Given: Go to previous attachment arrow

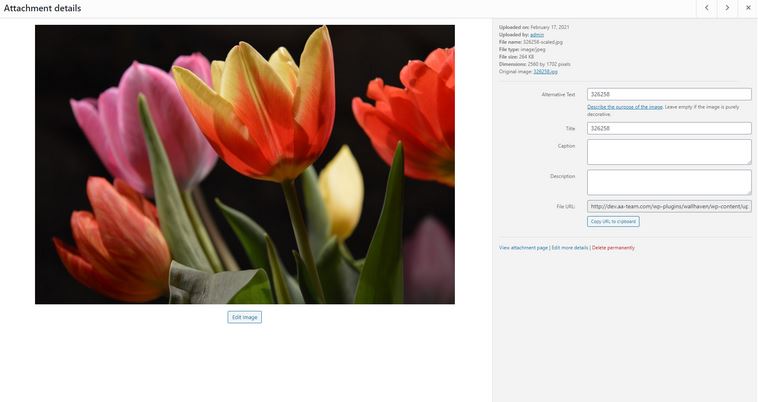Looking at the screenshot, I should click(x=707, y=8).
